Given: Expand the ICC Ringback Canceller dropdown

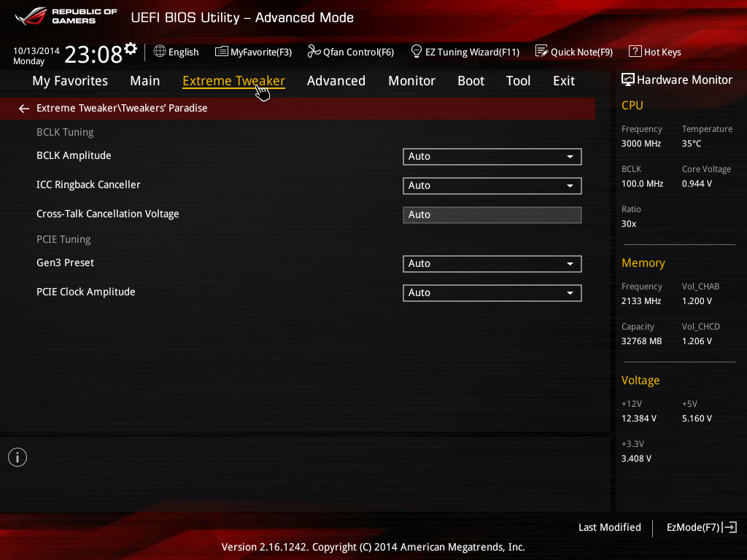Looking at the screenshot, I should [x=492, y=186].
